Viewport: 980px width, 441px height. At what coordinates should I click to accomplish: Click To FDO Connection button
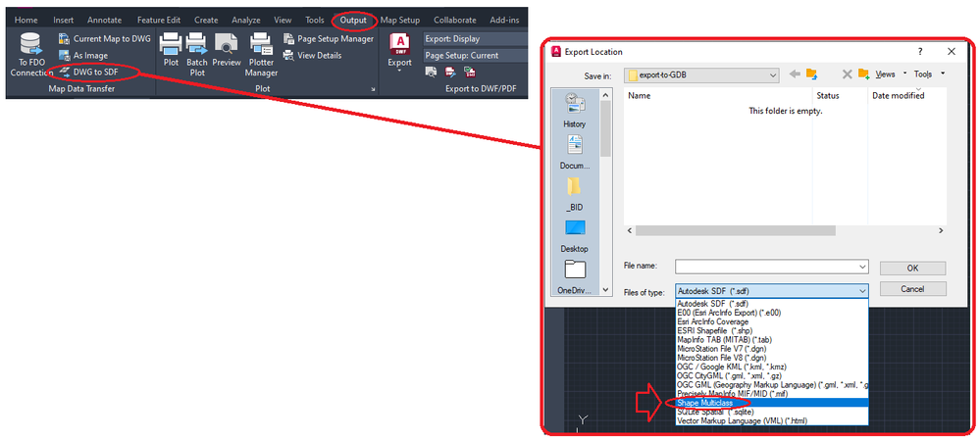pyautogui.click(x=30, y=56)
